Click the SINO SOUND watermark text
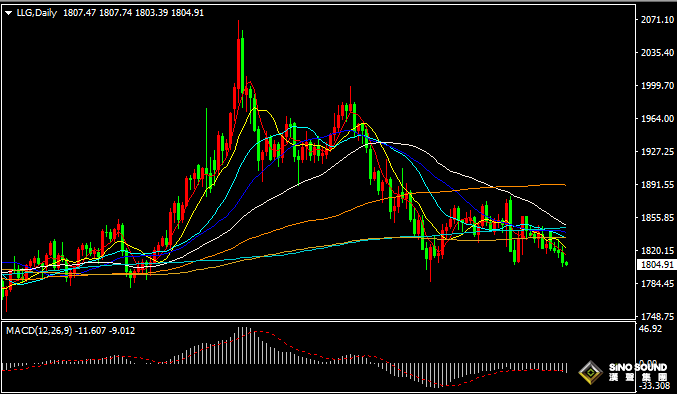The width and height of the screenshot is (677, 394). tap(638, 367)
